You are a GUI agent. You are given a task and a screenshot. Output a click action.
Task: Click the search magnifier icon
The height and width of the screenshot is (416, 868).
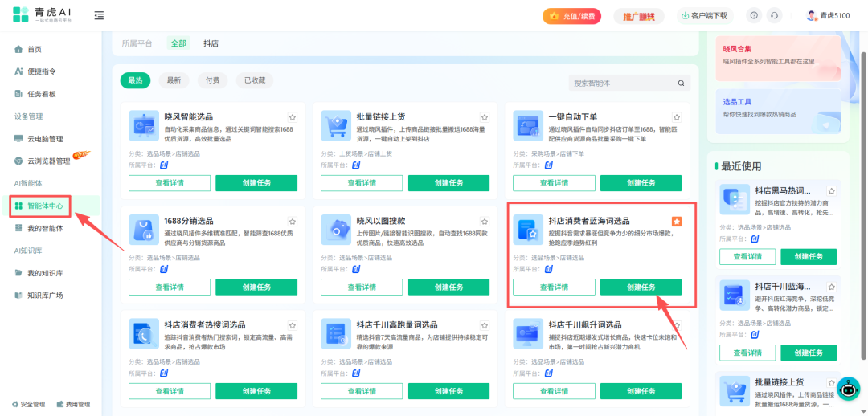point(682,83)
